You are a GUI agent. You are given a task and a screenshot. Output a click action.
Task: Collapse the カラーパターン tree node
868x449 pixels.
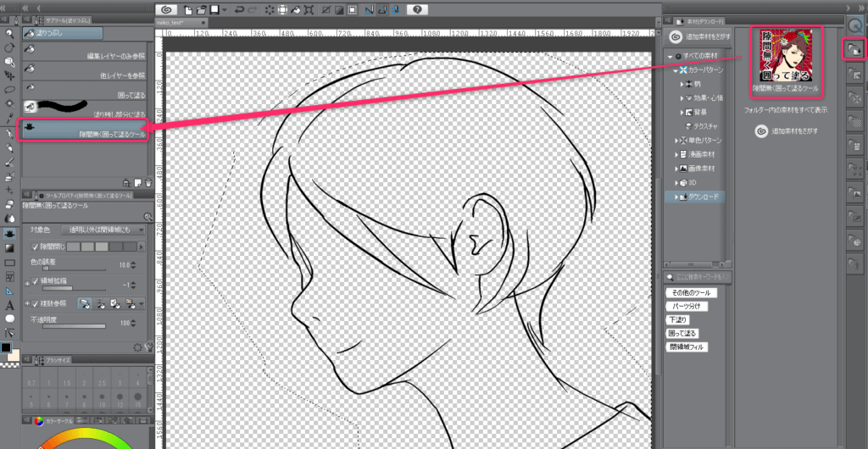click(676, 69)
